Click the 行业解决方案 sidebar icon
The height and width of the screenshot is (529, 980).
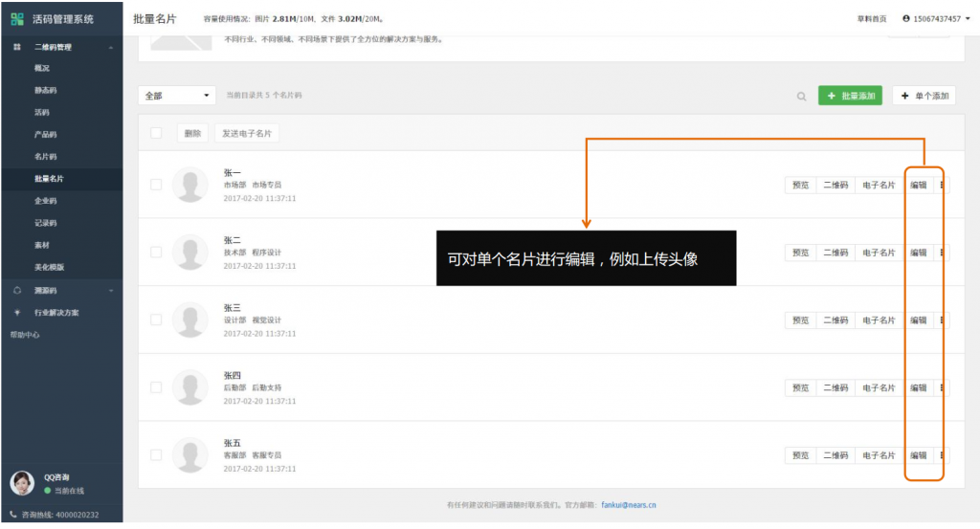click(x=17, y=312)
